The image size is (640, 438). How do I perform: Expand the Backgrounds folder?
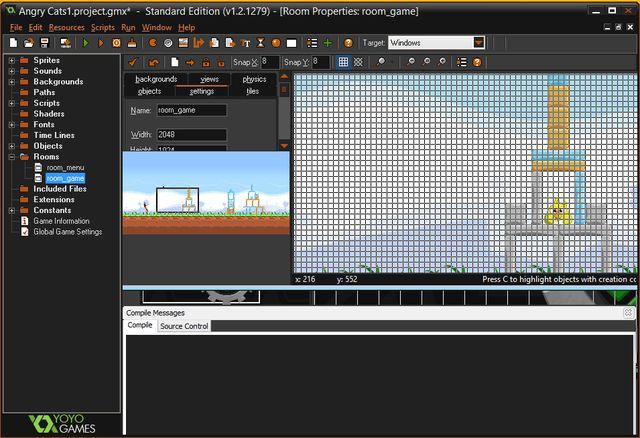12,82
